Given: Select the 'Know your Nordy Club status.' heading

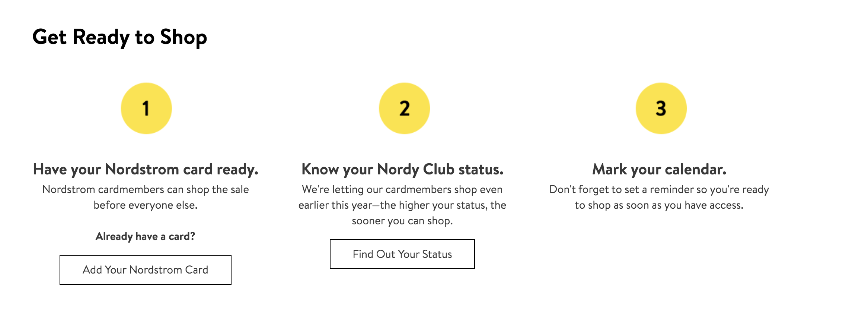Looking at the screenshot, I should [x=402, y=170].
